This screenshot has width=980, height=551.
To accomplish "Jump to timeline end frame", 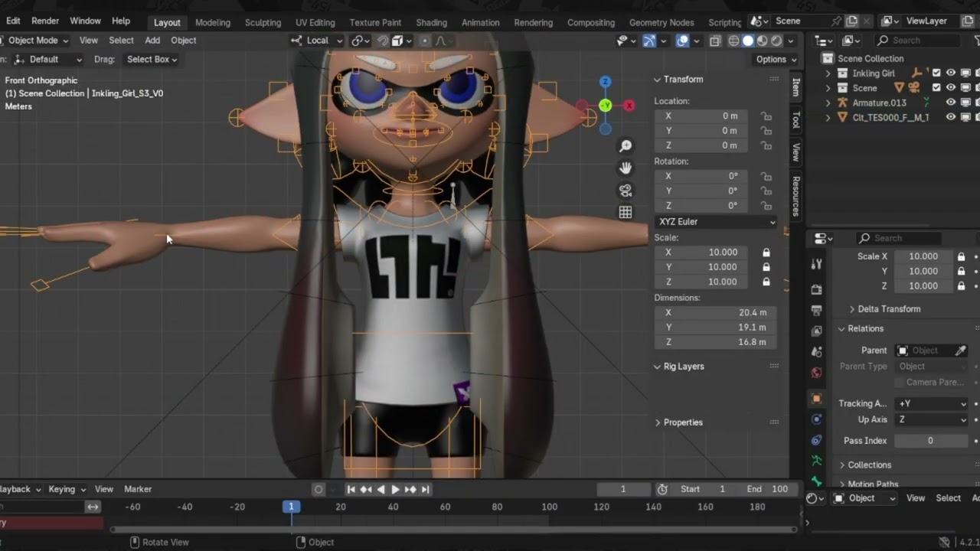I will tap(425, 490).
